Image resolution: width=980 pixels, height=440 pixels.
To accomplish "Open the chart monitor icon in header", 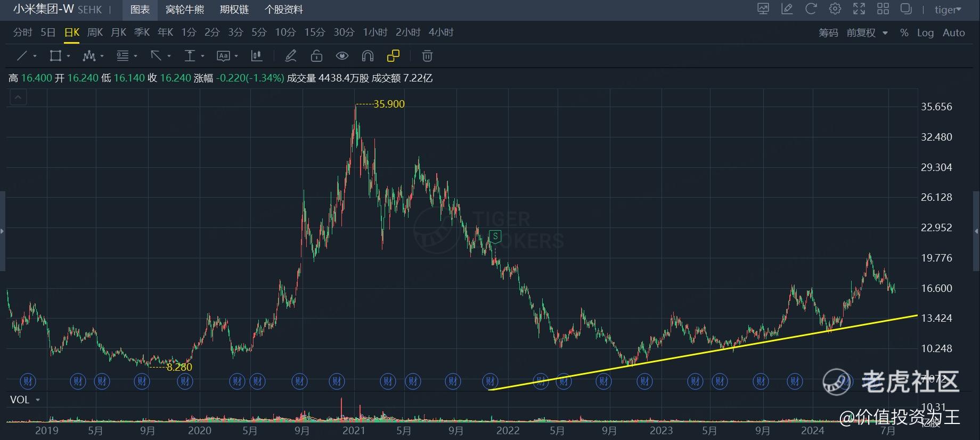I will 763,9.
